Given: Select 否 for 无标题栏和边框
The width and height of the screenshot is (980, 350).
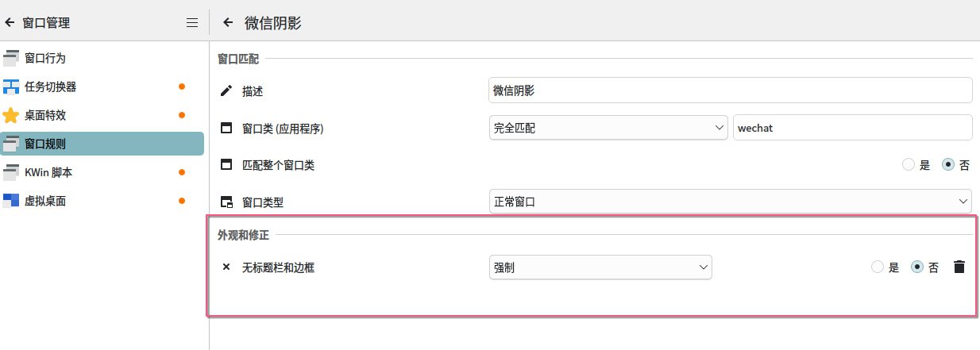Looking at the screenshot, I should [917, 267].
